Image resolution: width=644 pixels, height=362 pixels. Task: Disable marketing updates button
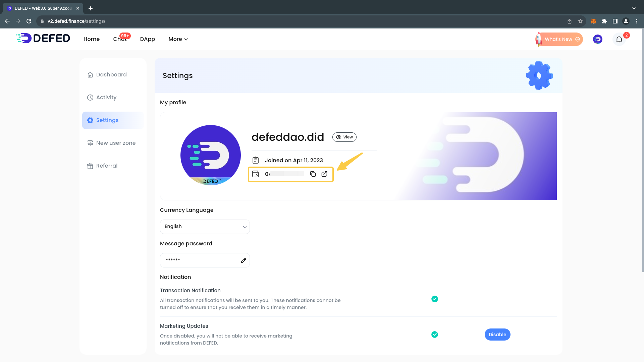497,335
